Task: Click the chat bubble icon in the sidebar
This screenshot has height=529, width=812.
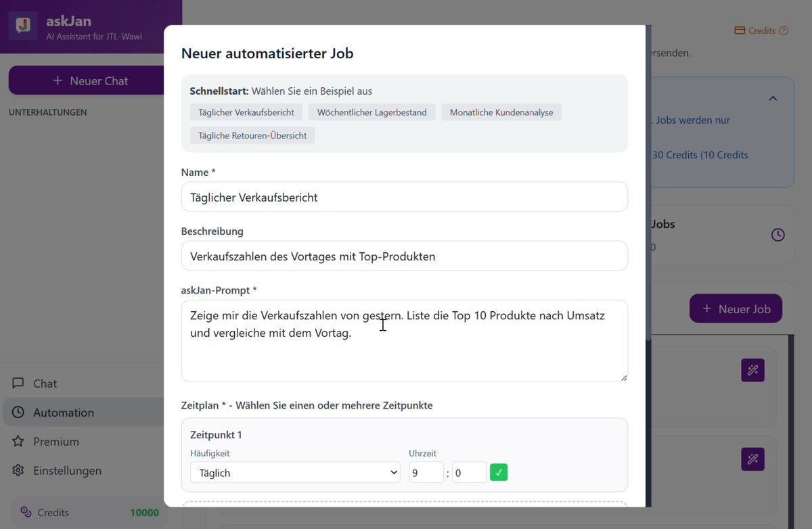Action: [18, 383]
